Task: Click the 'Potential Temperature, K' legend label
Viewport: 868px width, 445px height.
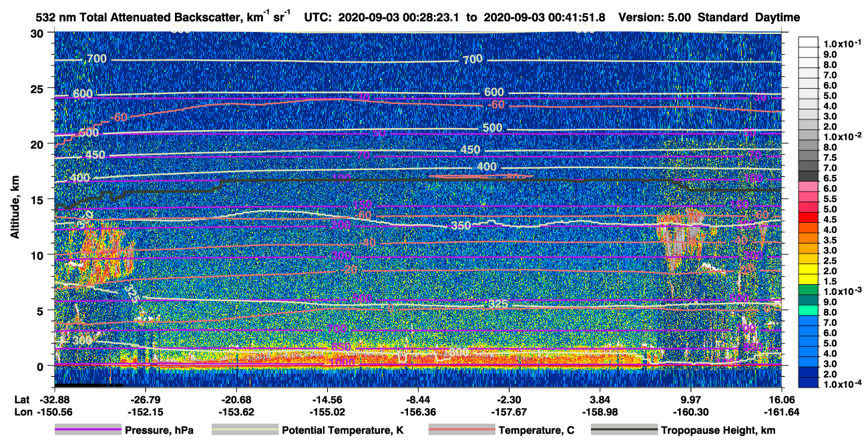Action: tap(343, 430)
